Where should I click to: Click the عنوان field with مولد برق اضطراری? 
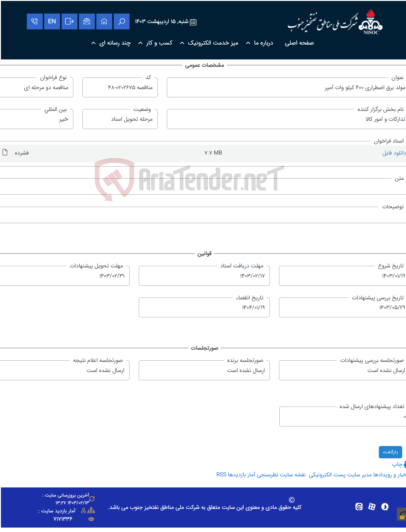click(286, 87)
